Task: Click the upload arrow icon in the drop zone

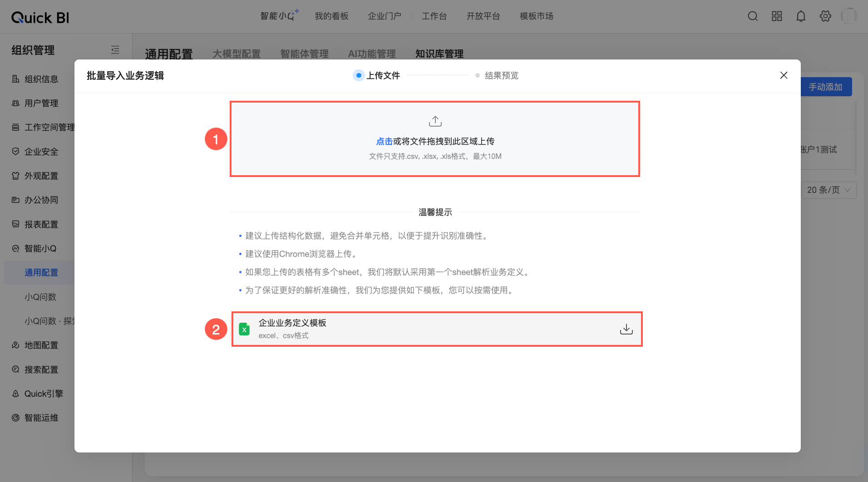Action: (x=435, y=121)
